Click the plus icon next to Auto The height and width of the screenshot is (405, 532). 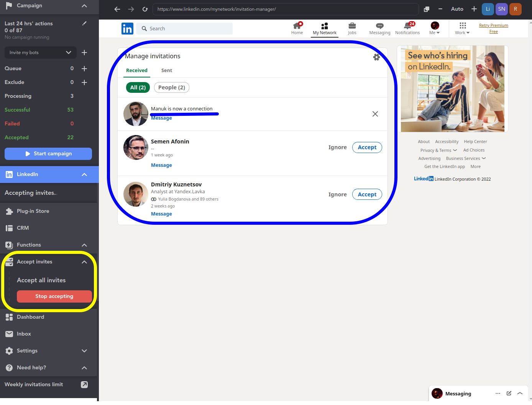(474, 9)
